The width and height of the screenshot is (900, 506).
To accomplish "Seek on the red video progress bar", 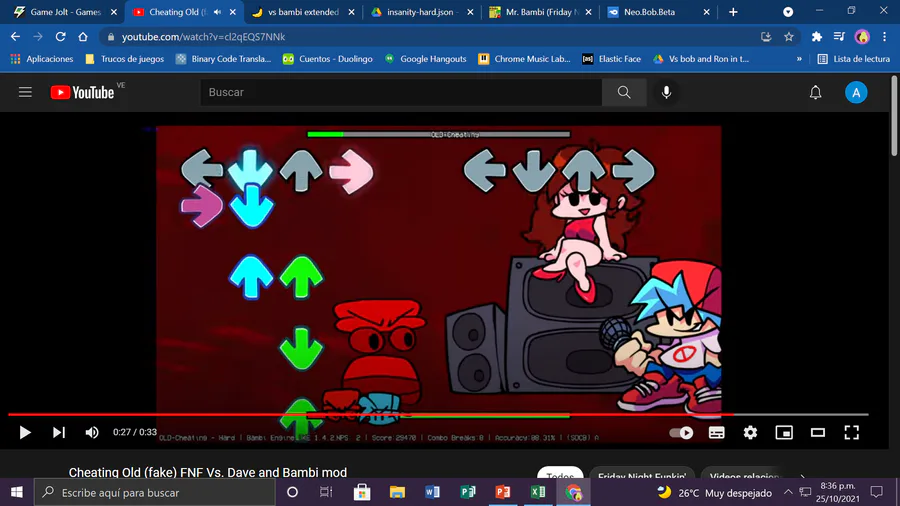I will (x=439, y=414).
